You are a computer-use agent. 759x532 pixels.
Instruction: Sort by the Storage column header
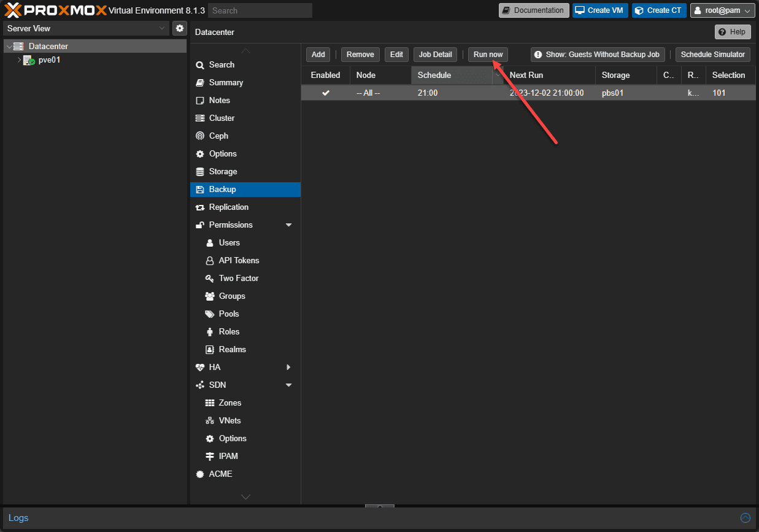coord(625,75)
